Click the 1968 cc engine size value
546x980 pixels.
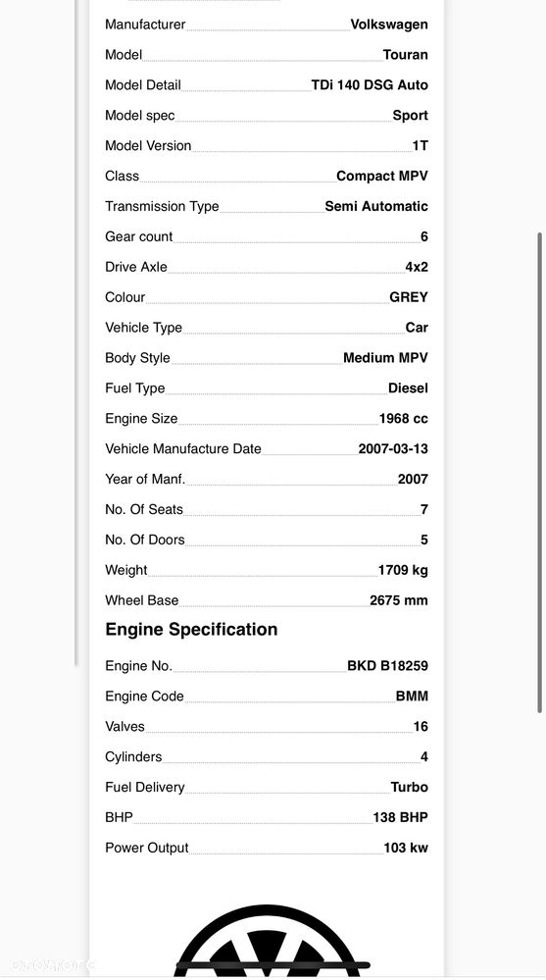[404, 419]
